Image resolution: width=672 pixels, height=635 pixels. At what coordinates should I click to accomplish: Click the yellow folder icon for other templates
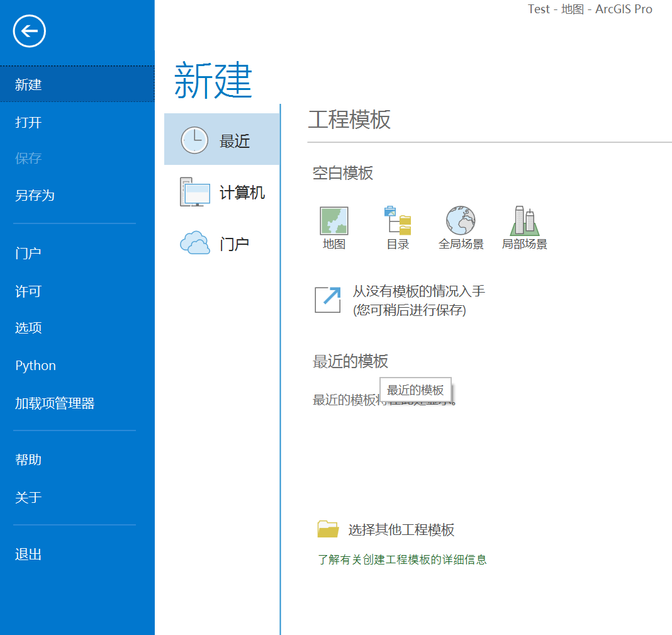[x=328, y=529]
